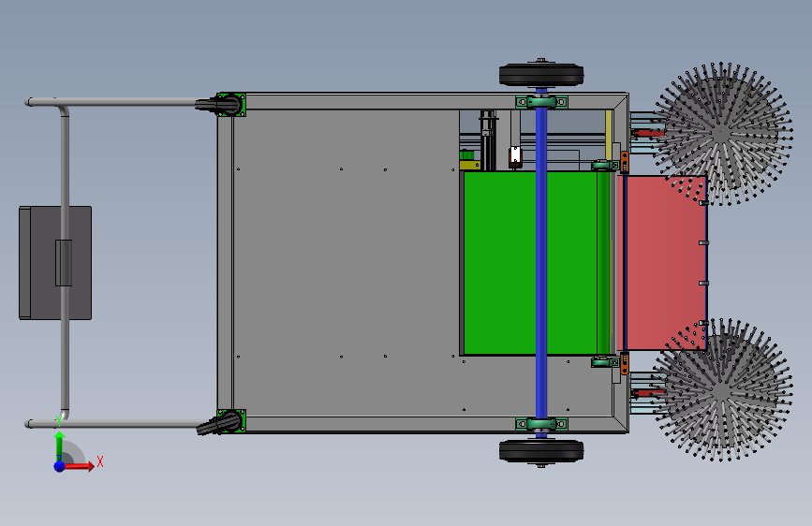The image size is (812, 526).
Task: Select the red front scoop plate
Action: tap(666, 263)
